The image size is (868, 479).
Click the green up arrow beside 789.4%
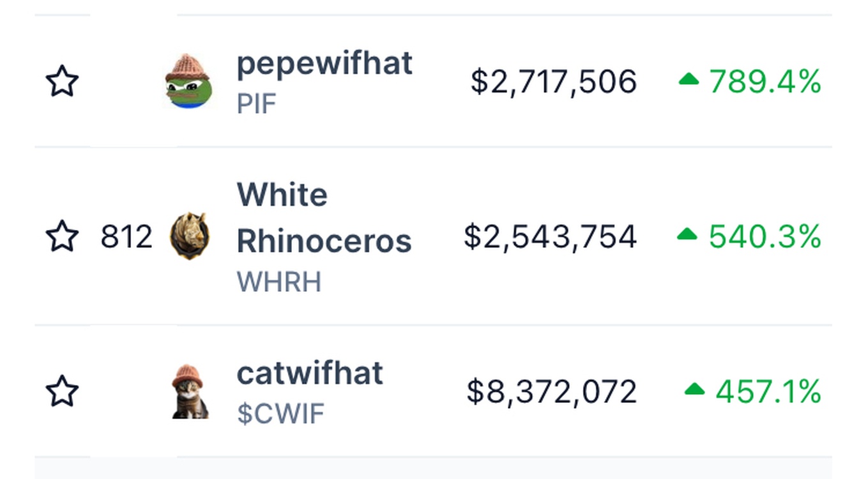689,79
